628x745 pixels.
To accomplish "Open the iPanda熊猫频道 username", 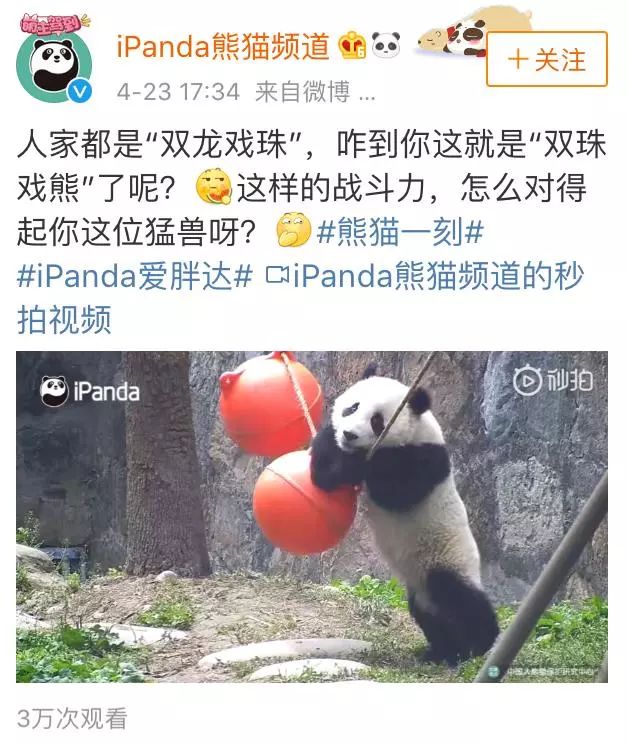I will point(223,46).
